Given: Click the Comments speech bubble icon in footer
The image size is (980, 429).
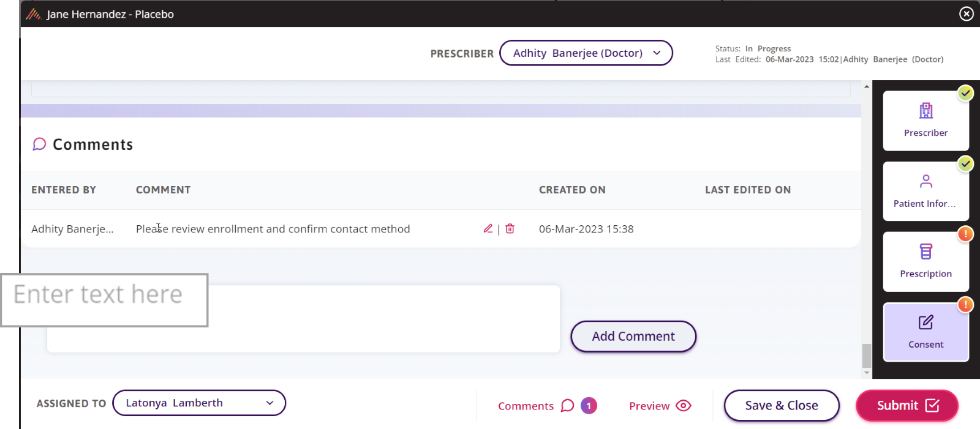Looking at the screenshot, I should click(567, 406).
